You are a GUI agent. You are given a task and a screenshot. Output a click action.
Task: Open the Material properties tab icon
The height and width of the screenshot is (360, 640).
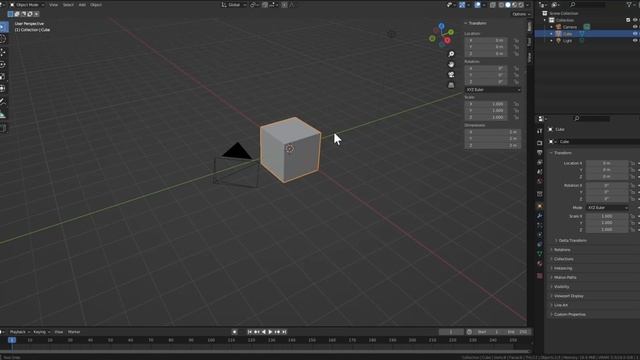pyautogui.click(x=540, y=264)
